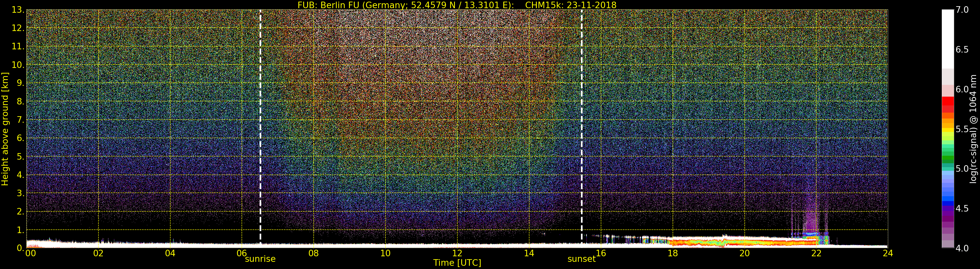Click the "12" time axis tick label
The width and height of the screenshot is (980, 269).
[x=457, y=253]
